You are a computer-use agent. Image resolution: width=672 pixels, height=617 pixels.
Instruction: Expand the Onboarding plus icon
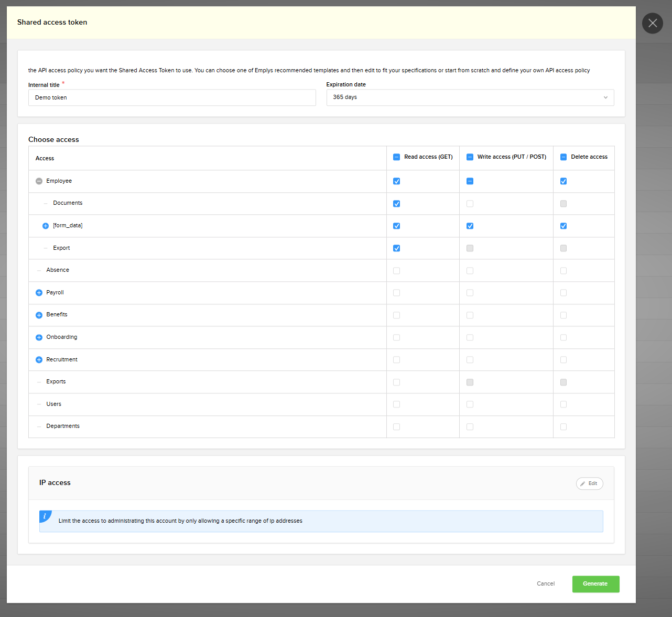click(39, 337)
